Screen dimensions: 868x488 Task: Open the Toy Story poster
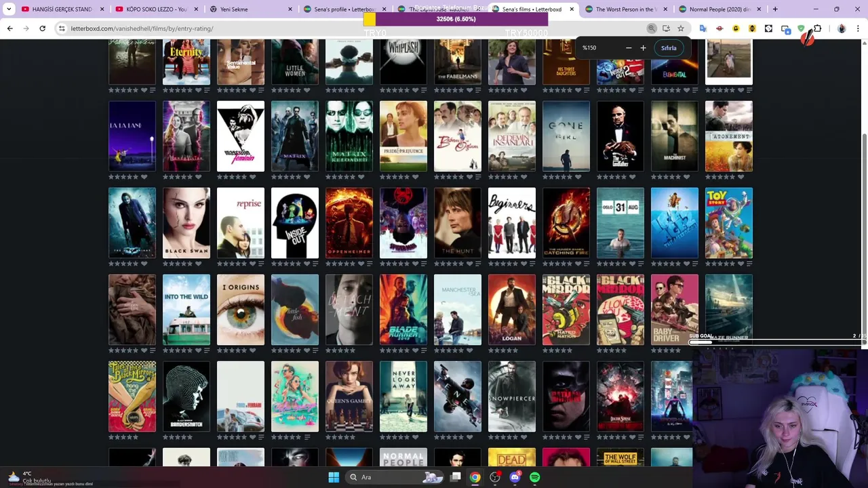coord(729,223)
